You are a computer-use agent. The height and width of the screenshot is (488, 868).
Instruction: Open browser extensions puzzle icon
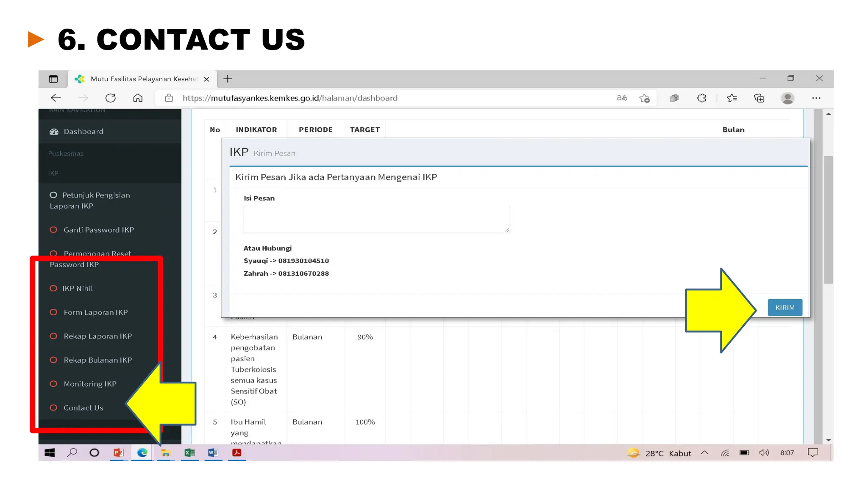pos(702,98)
